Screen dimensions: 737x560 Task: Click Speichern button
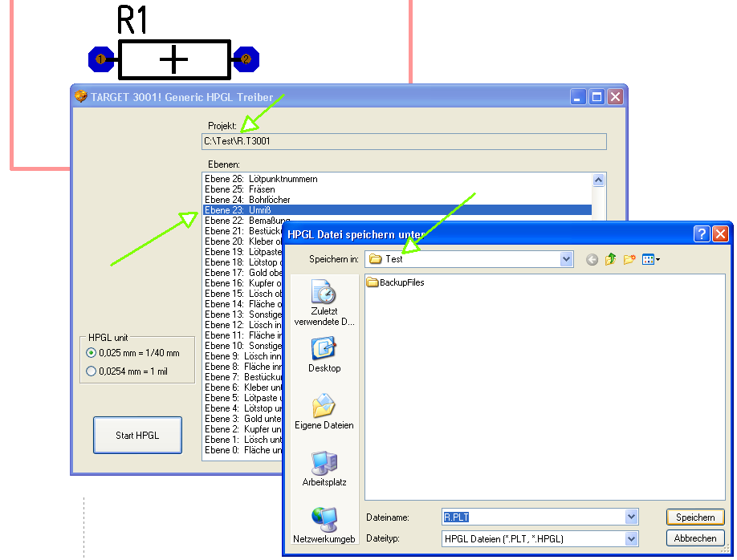(x=695, y=517)
